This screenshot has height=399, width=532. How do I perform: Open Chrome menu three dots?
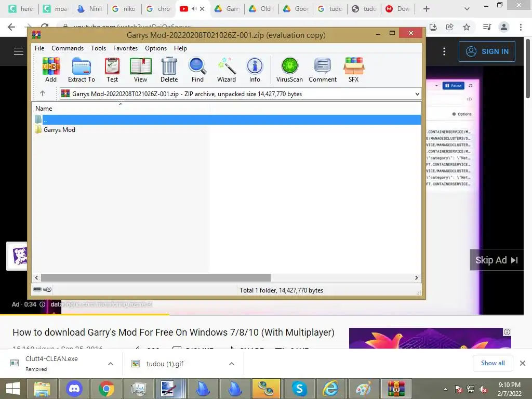[521, 27]
